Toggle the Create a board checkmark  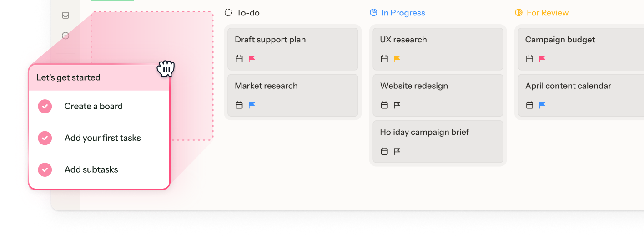[45, 107]
